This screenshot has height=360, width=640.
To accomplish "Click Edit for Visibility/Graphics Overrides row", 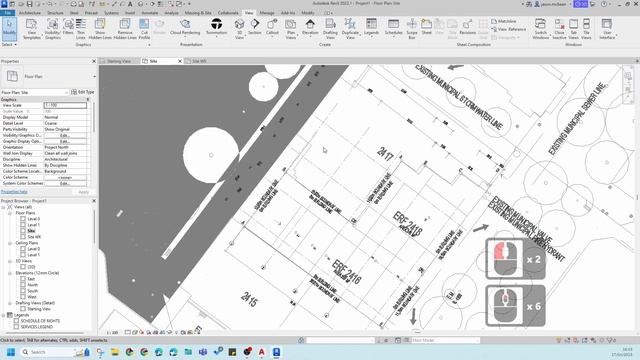I will pyautogui.click(x=65, y=135).
